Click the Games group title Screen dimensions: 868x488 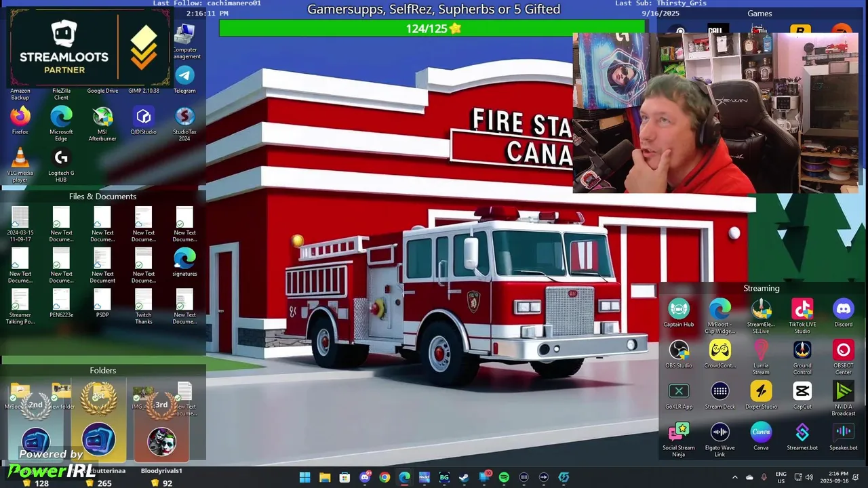tap(759, 14)
